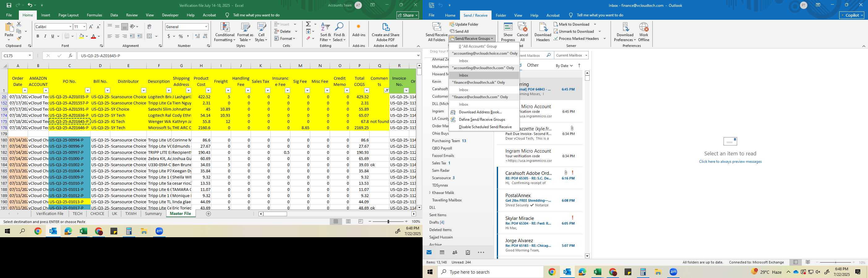This screenshot has height=278, width=868.
Task: Open the Outlook Folder ribbon tab
Action: pyautogui.click(x=501, y=15)
